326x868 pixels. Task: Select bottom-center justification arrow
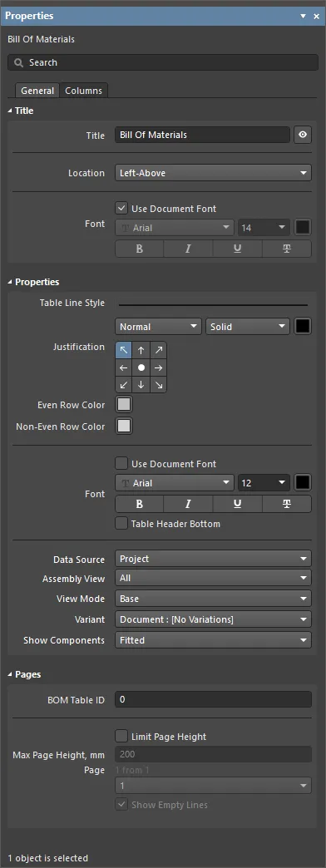pos(141,385)
